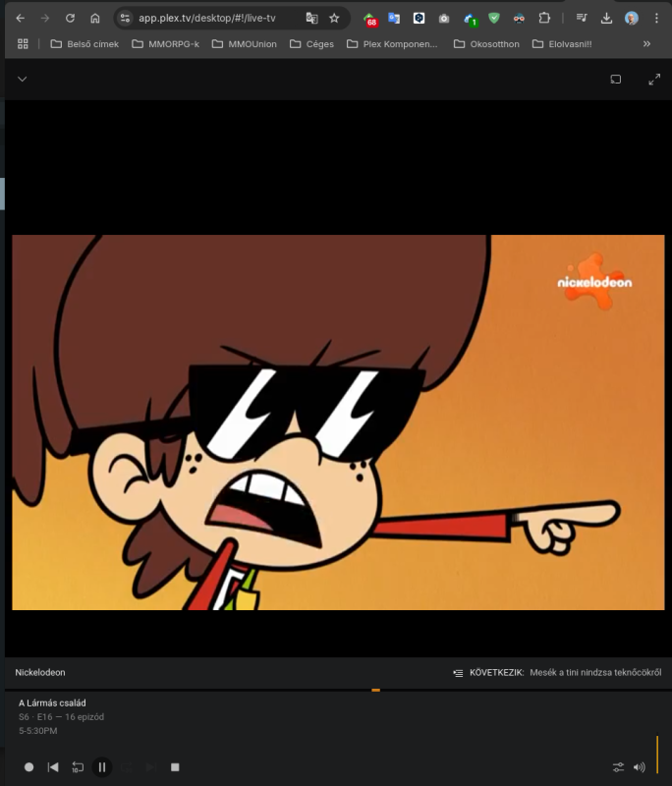Go back to the previous page
This screenshot has height=786, width=672.
20,18
